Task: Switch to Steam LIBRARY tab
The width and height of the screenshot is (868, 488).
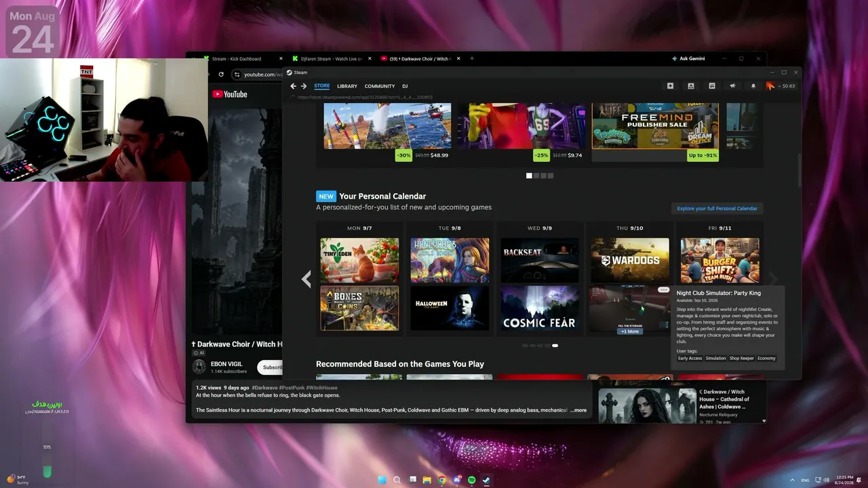Action: [347, 86]
